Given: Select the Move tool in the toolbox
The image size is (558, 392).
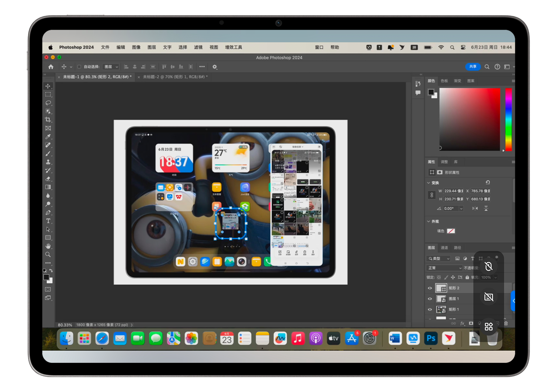Looking at the screenshot, I should (x=48, y=86).
